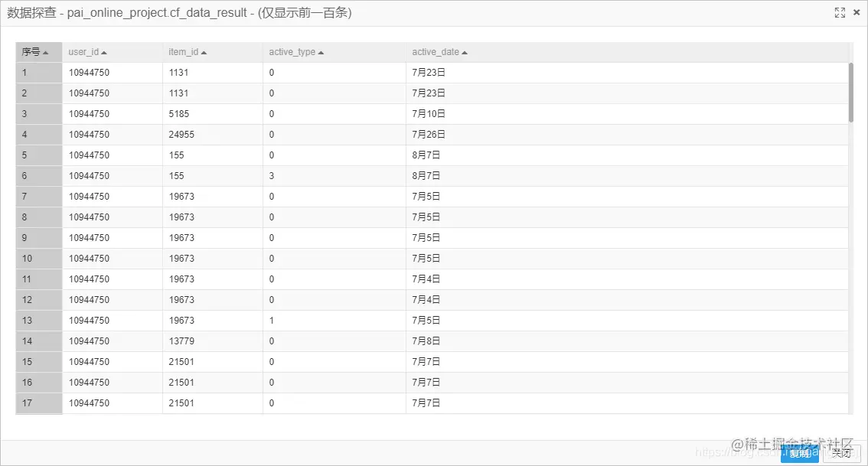The height and width of the screenshot is (466, 868).
Task: Select 7月5日 date in row 13
Action: coord(627,321)
